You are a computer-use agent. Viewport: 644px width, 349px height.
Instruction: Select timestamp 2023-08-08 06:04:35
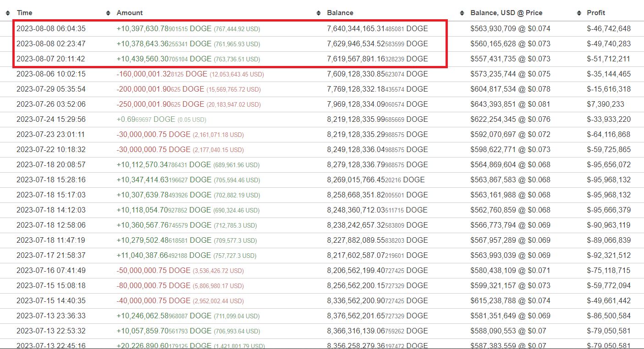tap(51, 28)
